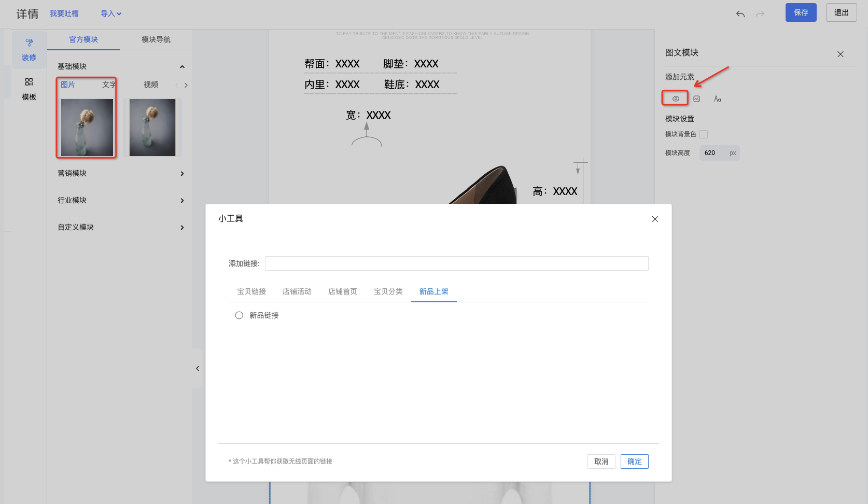Select the 图片 module thumbnail

(x=87, y=128)
